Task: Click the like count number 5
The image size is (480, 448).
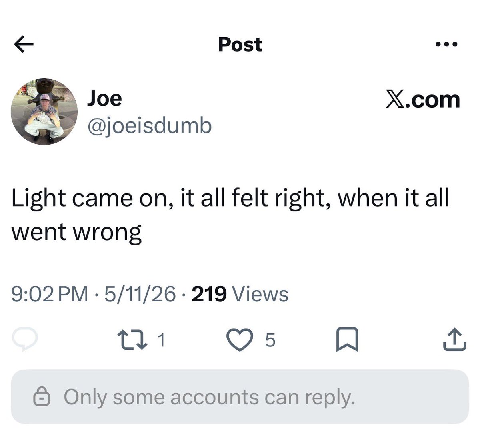Action: 270,340
